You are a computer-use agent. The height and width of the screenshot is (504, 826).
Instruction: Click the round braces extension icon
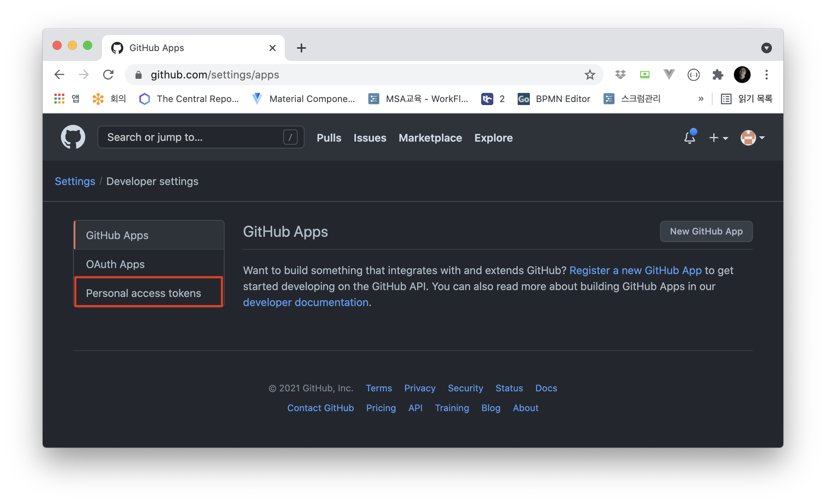coord(694,75)
